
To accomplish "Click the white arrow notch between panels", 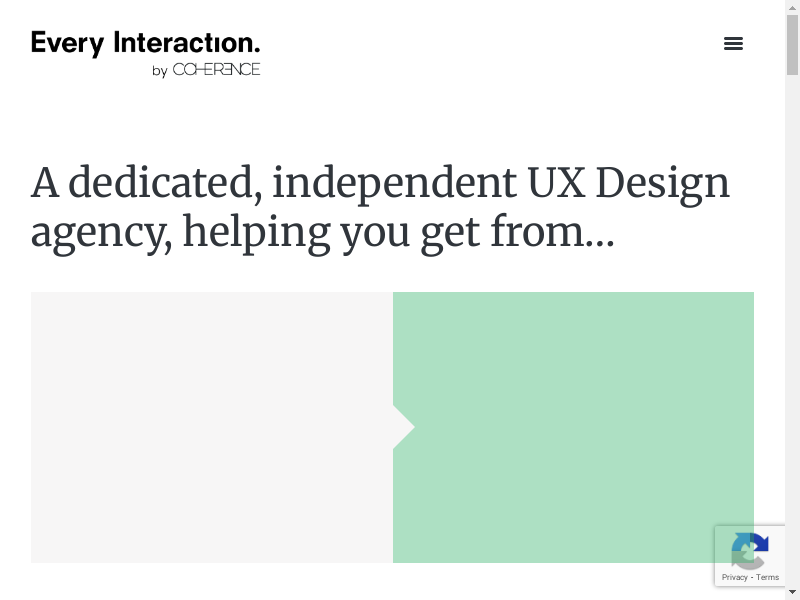I will pos(404,427).
